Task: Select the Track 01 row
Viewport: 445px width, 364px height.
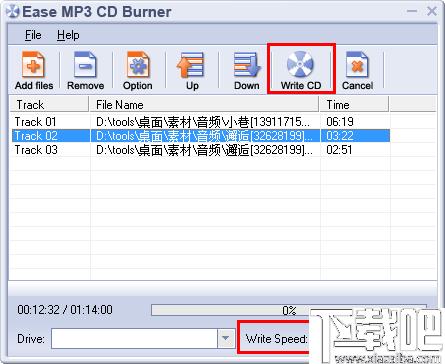Action: point(201,122)
